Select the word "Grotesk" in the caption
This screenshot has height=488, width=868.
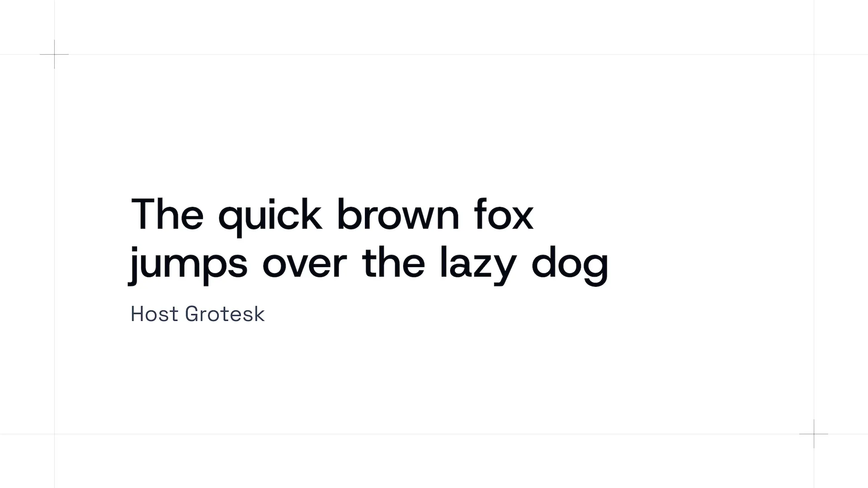click(225, 314)
